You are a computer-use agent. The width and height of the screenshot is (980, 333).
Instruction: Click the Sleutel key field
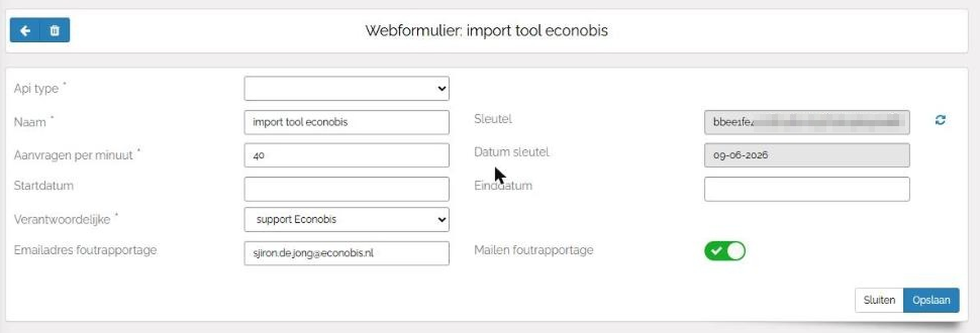pyautogui.click(x=807, y=122)
